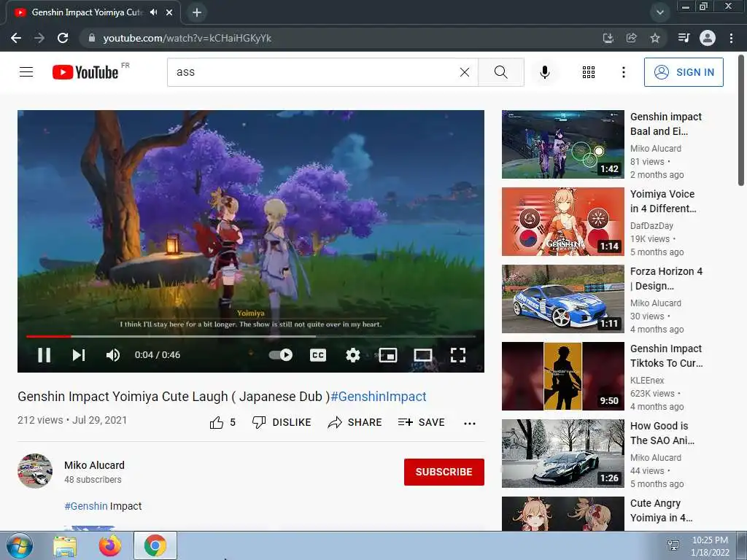Go to YouTube home logo

click(x=85, y=72)
